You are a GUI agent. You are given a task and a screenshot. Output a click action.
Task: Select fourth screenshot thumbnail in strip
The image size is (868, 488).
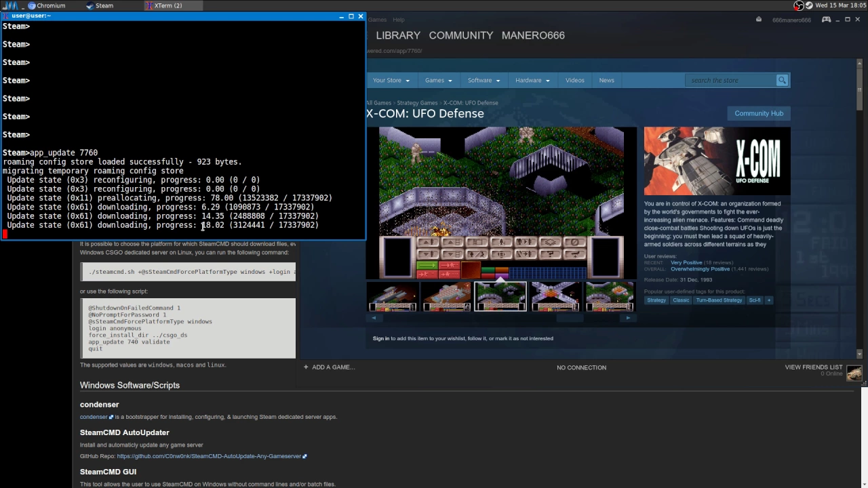(x=555, y=296)
